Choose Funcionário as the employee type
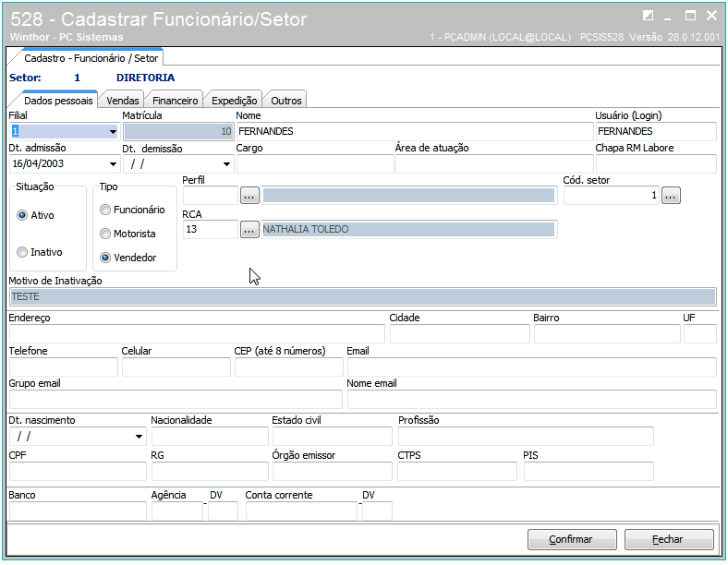 point(105,210)
